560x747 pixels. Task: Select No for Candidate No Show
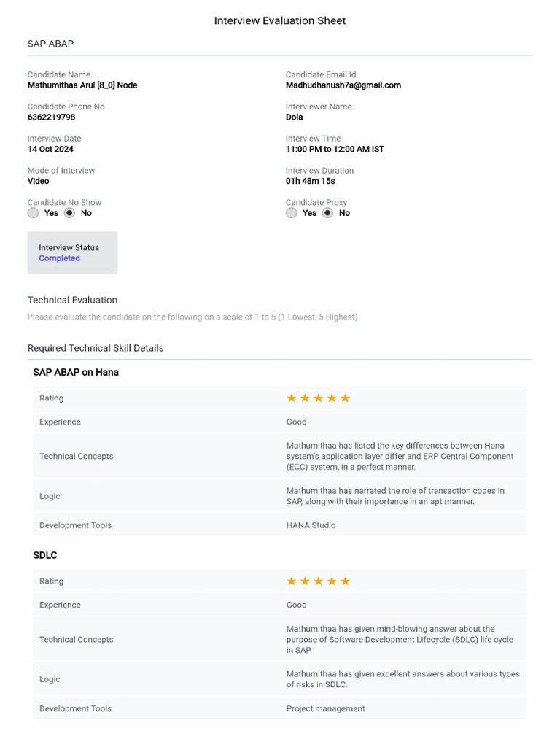69,213
